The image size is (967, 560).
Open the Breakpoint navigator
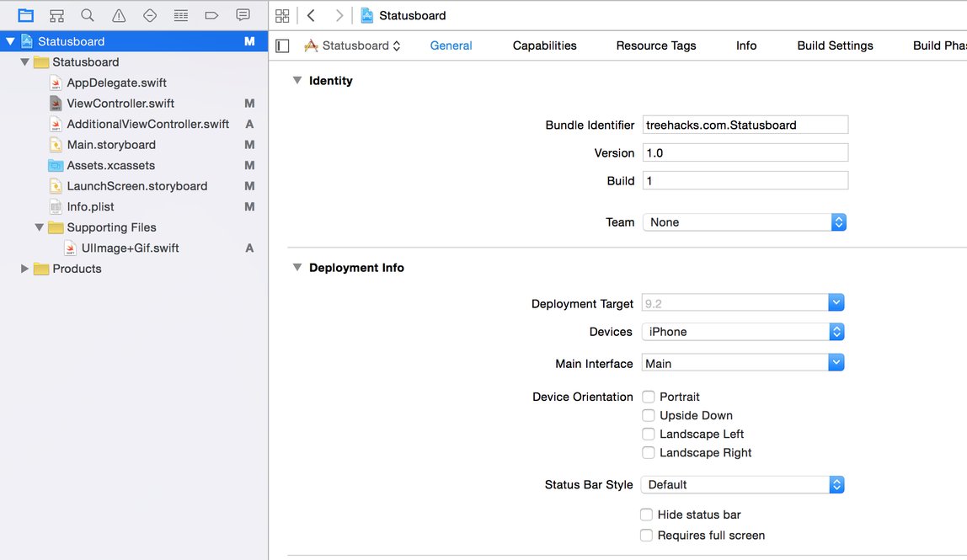pyautogui.click(x=211, y=15)
